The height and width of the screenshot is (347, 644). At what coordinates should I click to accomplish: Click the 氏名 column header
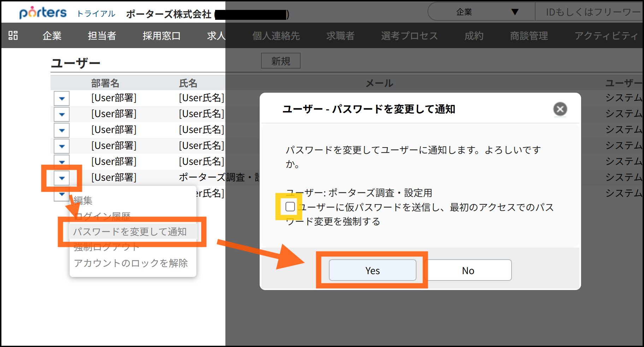188,83
